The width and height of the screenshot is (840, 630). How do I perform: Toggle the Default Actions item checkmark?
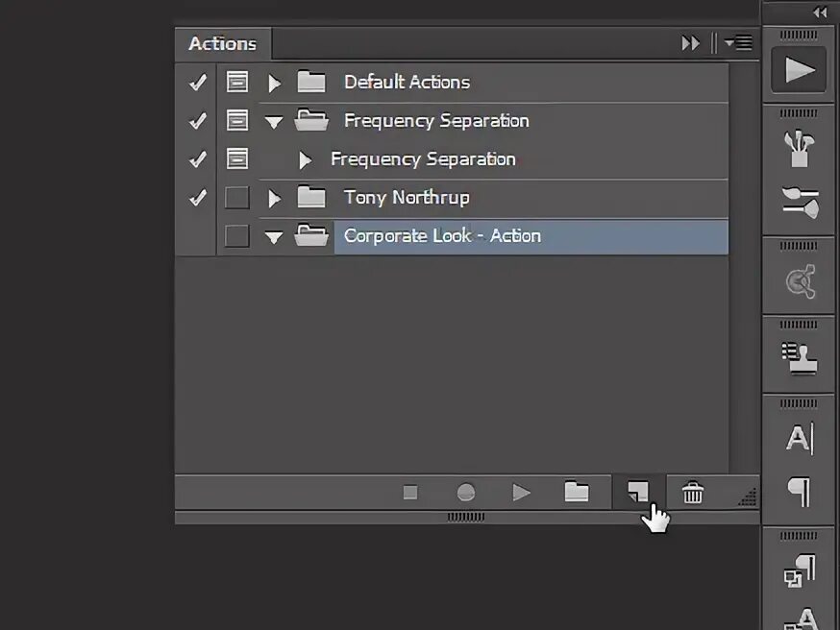pos(197,82)
